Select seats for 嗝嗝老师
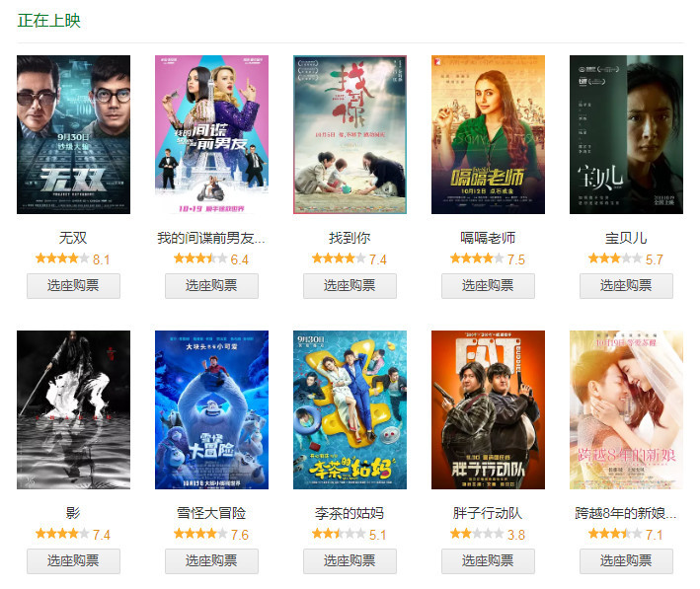Screen dimensions: 700x589 pyautogui.click(x=488, y=285)
